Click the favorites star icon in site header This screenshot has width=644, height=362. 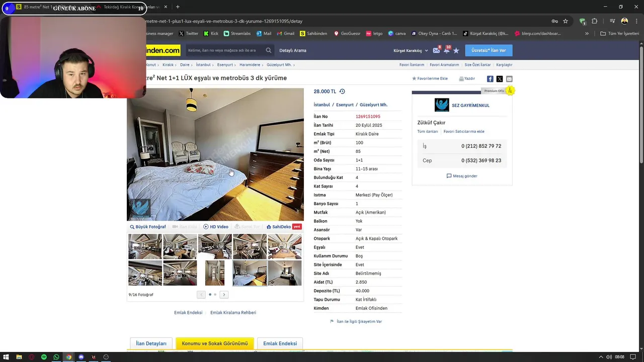[456, 50]
